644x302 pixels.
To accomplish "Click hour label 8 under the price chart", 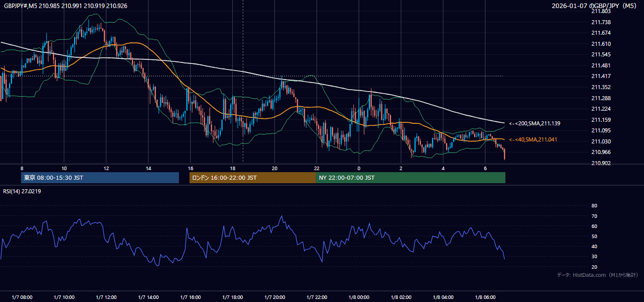I will point(22,168).
